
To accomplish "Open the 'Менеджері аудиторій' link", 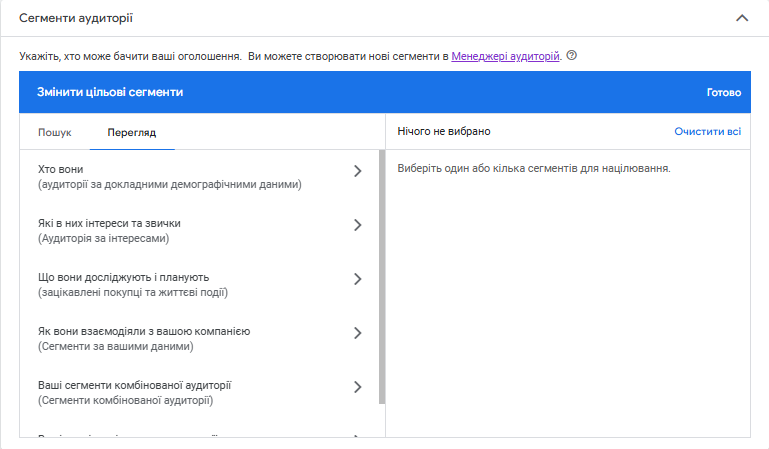I will pyautogui.click(x=505, y=56).
